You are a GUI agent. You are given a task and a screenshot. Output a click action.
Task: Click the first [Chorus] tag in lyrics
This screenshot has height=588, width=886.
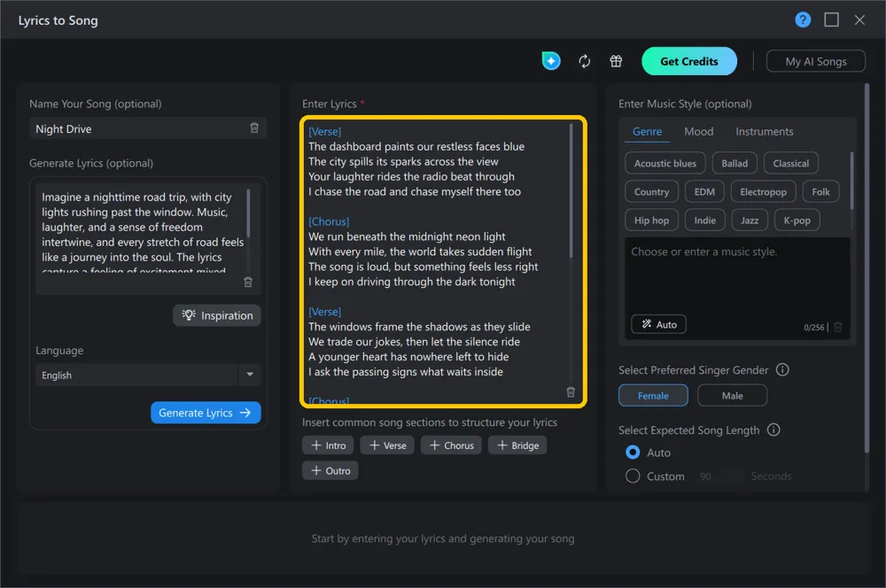click(x=329, y=221)
